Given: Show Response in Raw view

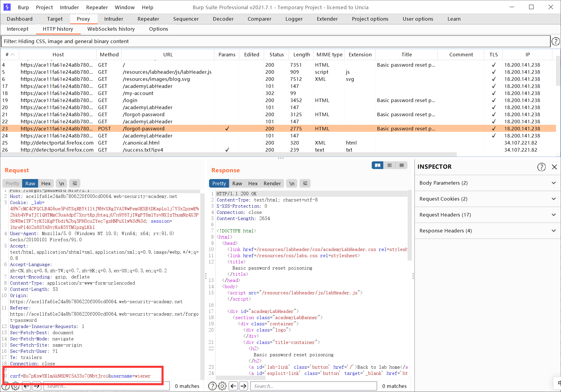Looking at the screenshot, I should coord(237,183).
